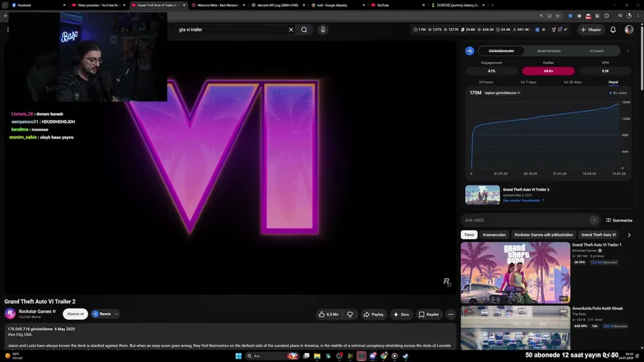
Task: Open the Chrome three-dot menu
Action: pyautogui.click(x=638, y=16)
